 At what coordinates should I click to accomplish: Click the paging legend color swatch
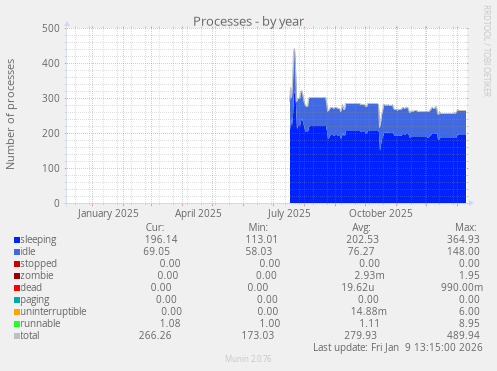click(x=17, y=300)
